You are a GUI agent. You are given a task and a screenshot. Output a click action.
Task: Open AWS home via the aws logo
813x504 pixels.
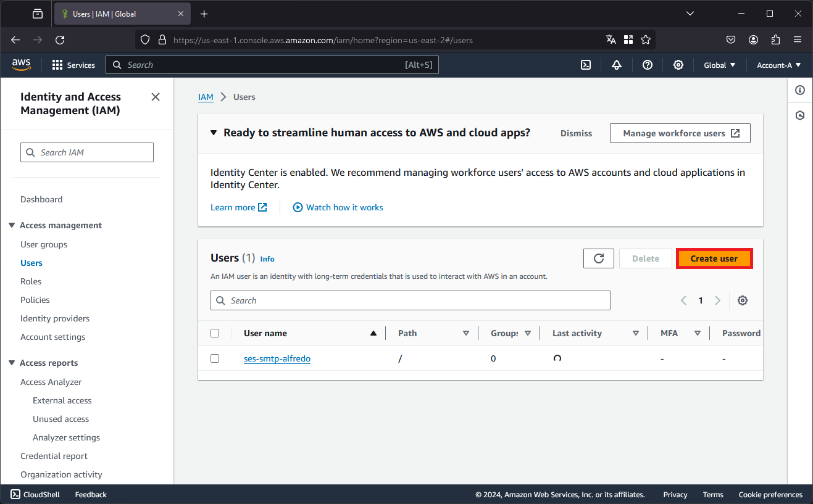(21, 64)
